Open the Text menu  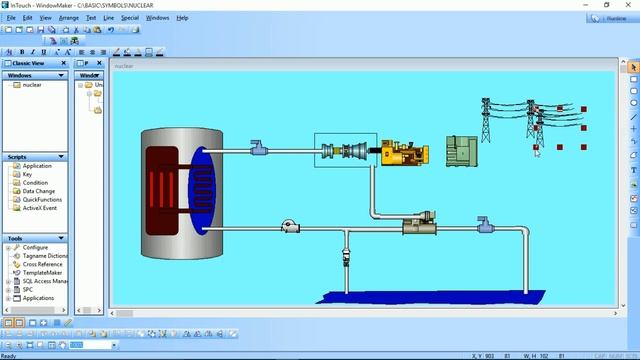pyautogui.click(x=91, y=18)
